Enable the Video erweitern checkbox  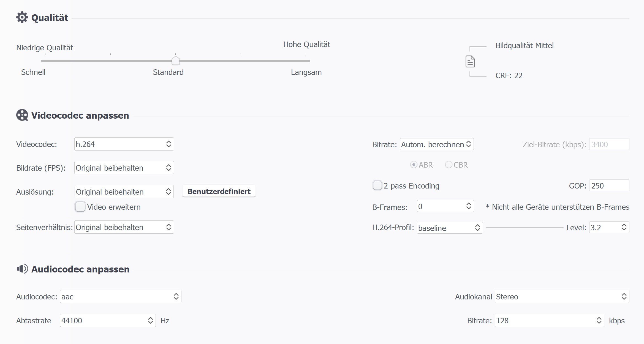coord(80,207)
